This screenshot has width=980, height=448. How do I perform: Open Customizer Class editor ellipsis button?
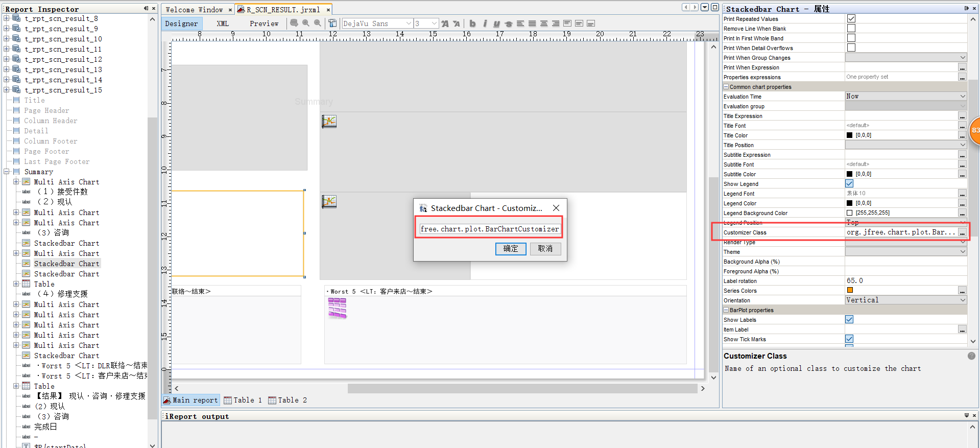click(x=962, y=232)
